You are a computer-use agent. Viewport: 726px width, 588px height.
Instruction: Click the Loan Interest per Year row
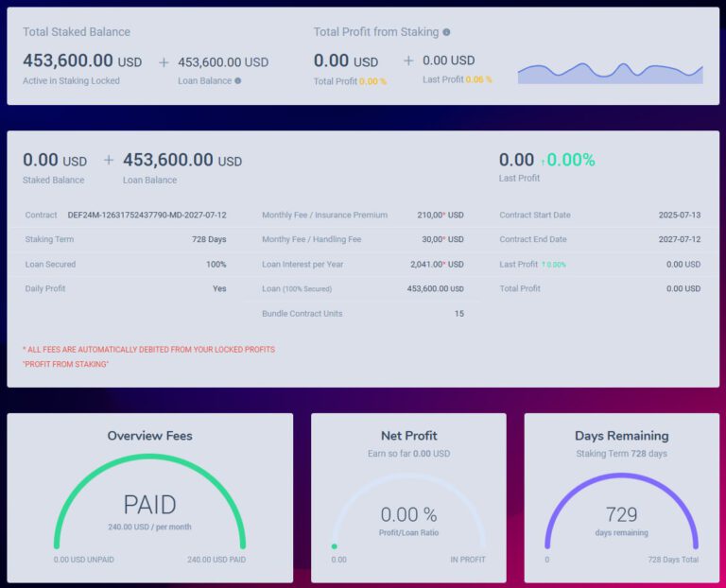(362, 265)
